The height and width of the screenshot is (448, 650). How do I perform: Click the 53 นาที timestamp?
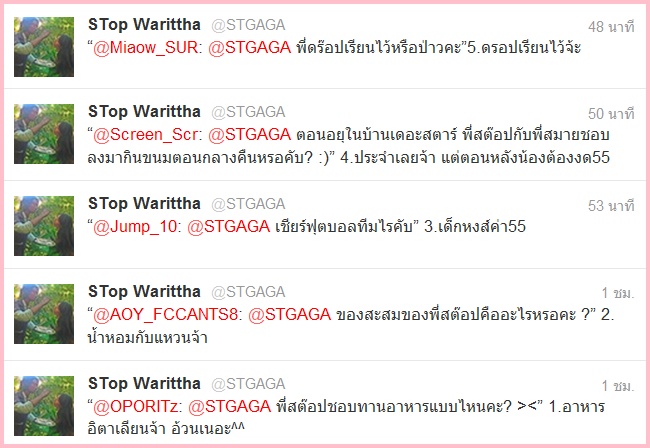point(611,206)
